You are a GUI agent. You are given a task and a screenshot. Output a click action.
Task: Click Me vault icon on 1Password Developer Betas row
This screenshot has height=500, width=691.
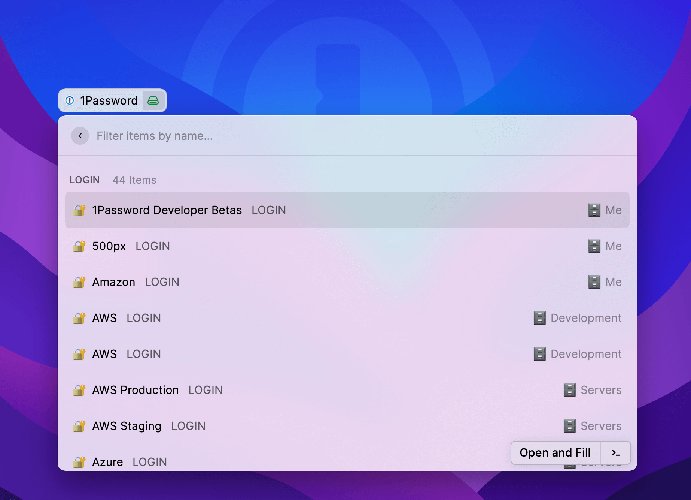click(594, 210)
